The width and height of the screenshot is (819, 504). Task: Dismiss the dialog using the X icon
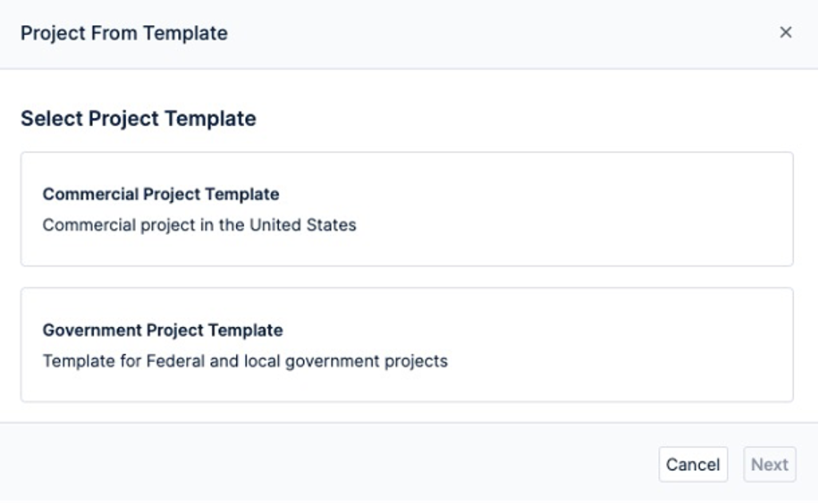[x=785, y=33]
